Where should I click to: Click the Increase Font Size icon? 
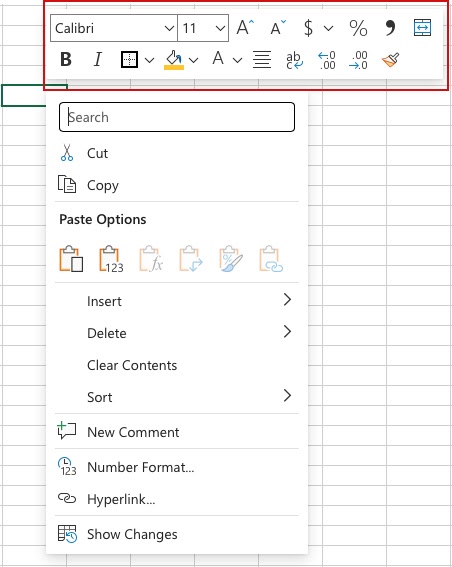click(245, 28)
